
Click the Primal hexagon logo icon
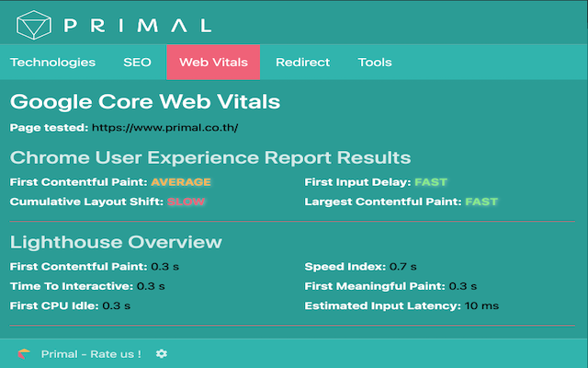[34, 25]
